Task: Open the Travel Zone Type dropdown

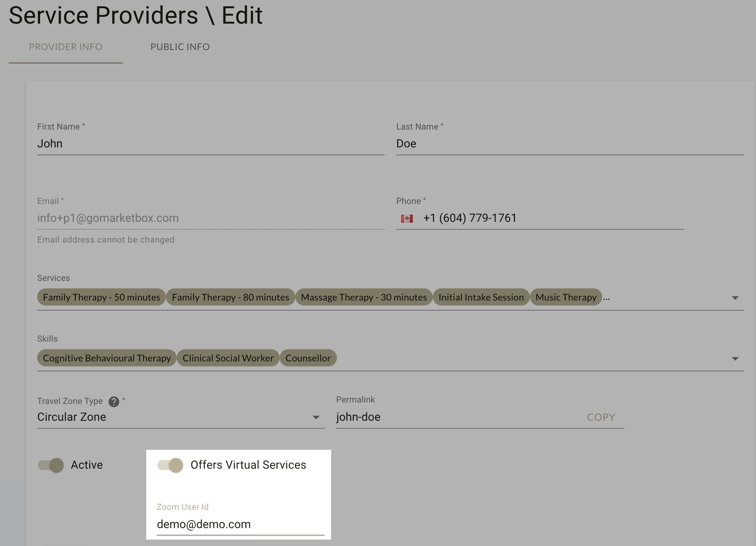Action: click(x=316, y=417)
